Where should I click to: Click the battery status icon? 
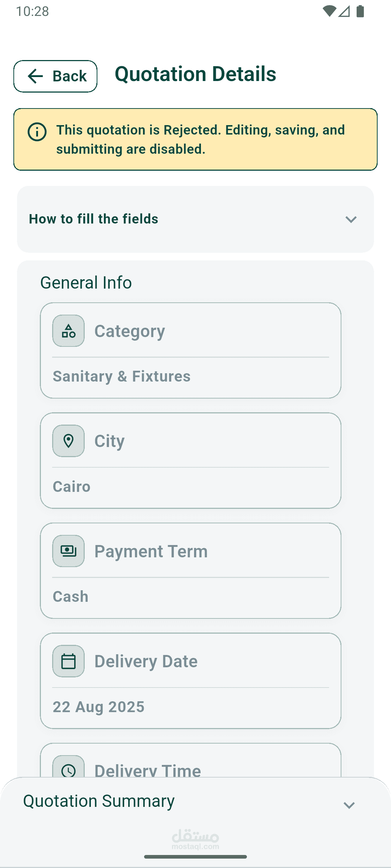(x=360, y=11)
